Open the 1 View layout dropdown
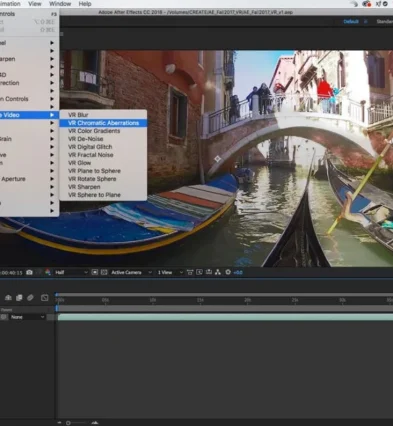Screen dimensions: 393x426 click(x=170, y=272)
